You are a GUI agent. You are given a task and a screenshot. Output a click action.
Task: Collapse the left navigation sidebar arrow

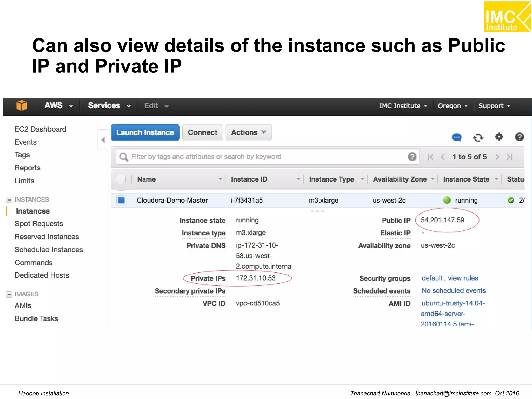[103, 140]
